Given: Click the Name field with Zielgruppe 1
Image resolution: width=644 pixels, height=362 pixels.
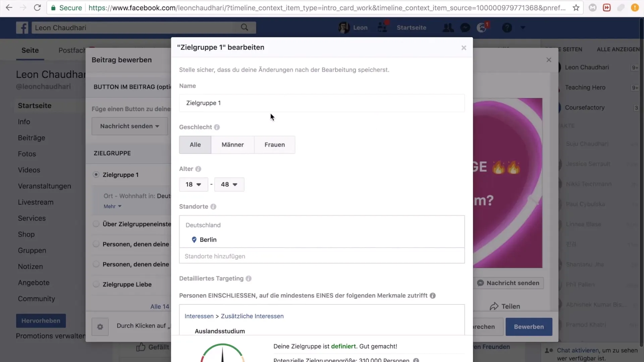Looking at the screenshot, I should click(x=322, y=103).
